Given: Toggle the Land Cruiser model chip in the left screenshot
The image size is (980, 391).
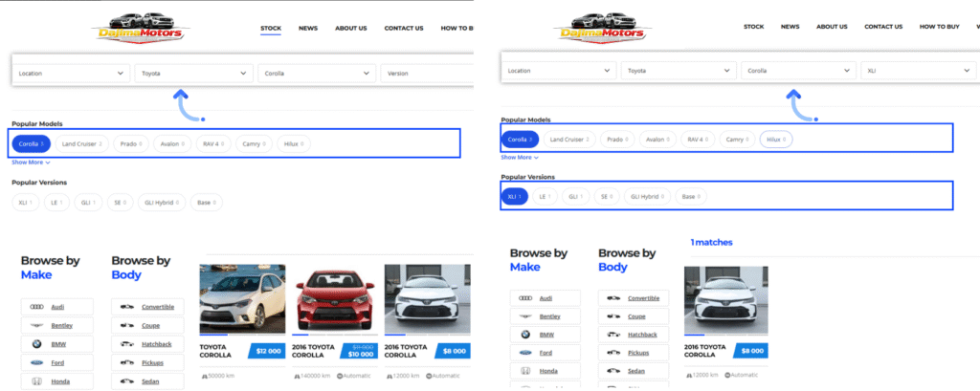Looking at the screenshot, I should [x=82, y=144].
